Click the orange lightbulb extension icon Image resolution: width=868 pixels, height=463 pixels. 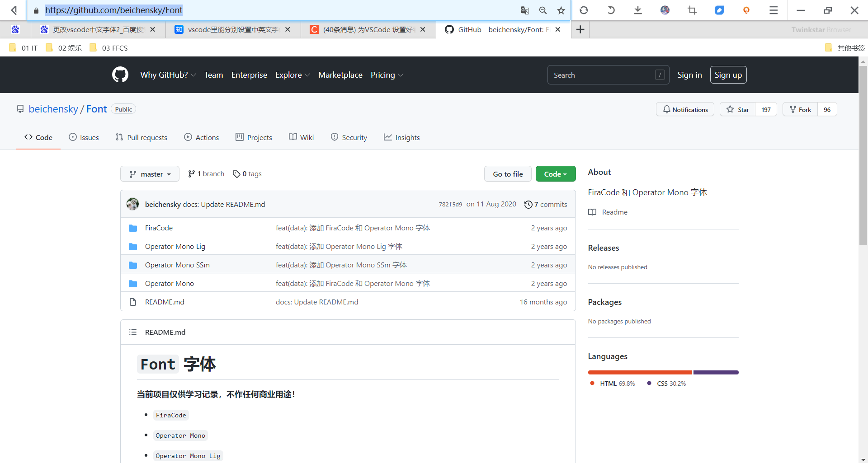(x=746, y=10)
